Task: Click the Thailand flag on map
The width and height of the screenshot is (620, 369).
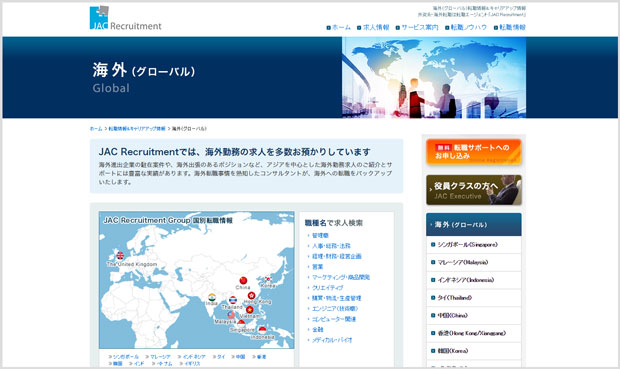Action: tap(233, 300)
